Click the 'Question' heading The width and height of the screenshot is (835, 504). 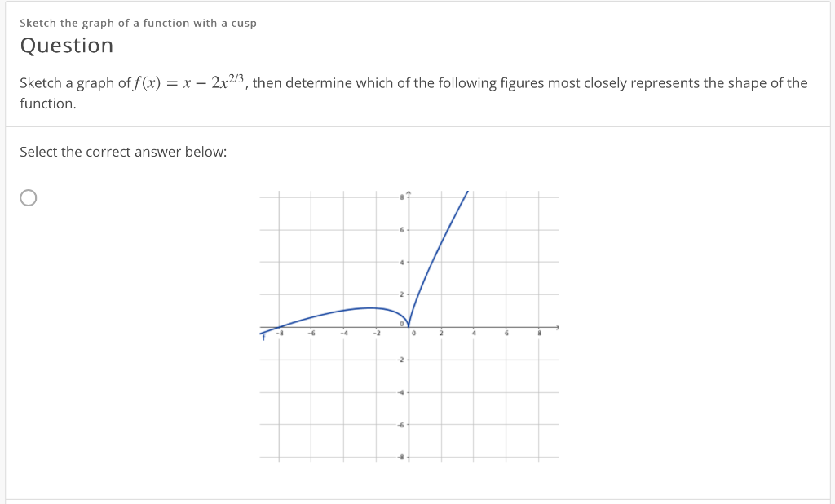pyautogui.click(x=66, y=46)
